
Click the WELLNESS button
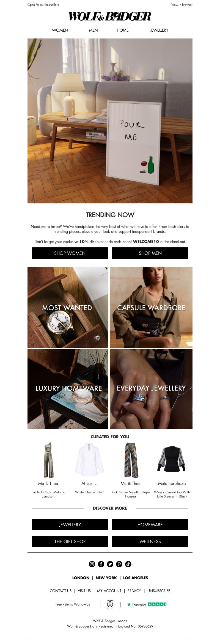[150, 541]
